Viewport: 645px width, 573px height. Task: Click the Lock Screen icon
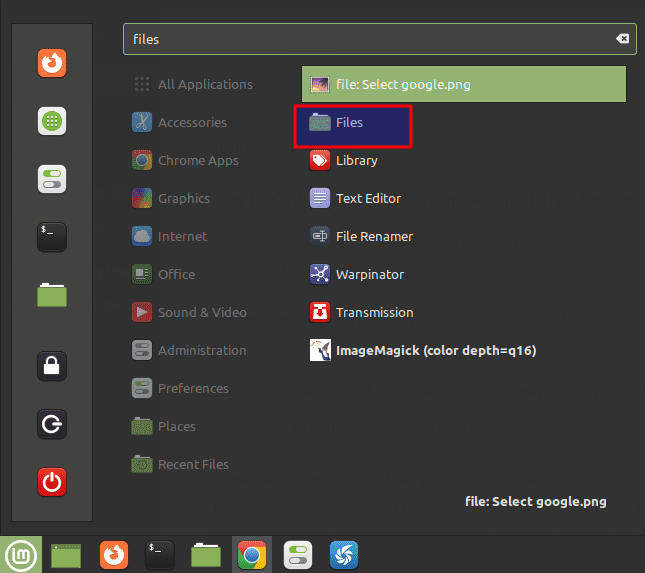click(x=52, y=366)
